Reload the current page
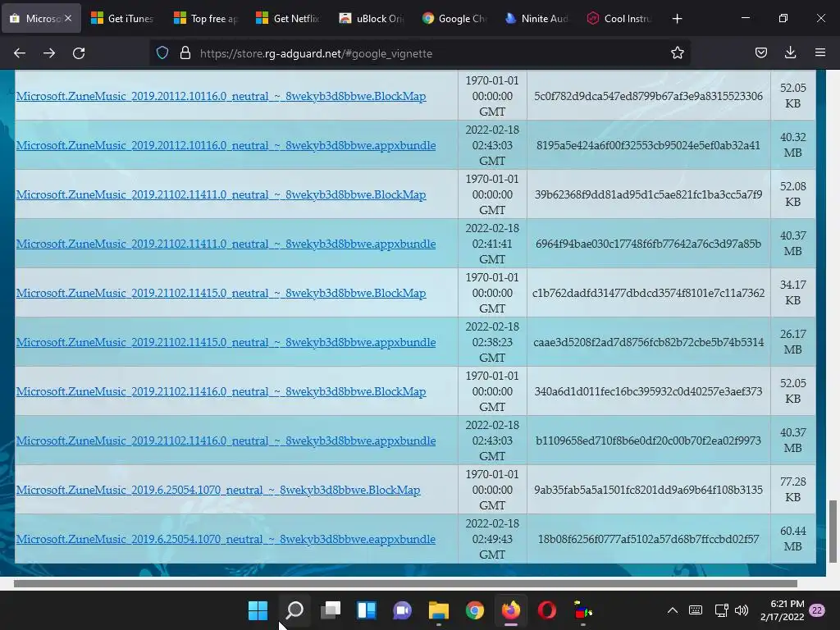Screen dimensions: 840x630 pos(79,53)
